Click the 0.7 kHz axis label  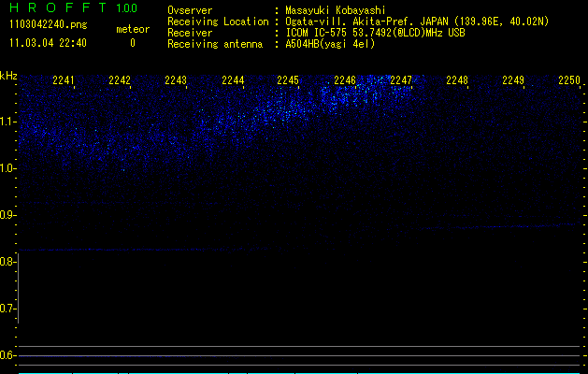point(7,309)
